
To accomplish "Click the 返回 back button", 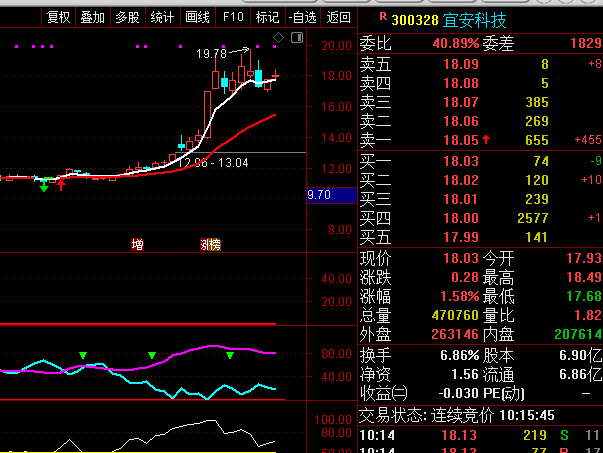I will (x=338, y=17).
